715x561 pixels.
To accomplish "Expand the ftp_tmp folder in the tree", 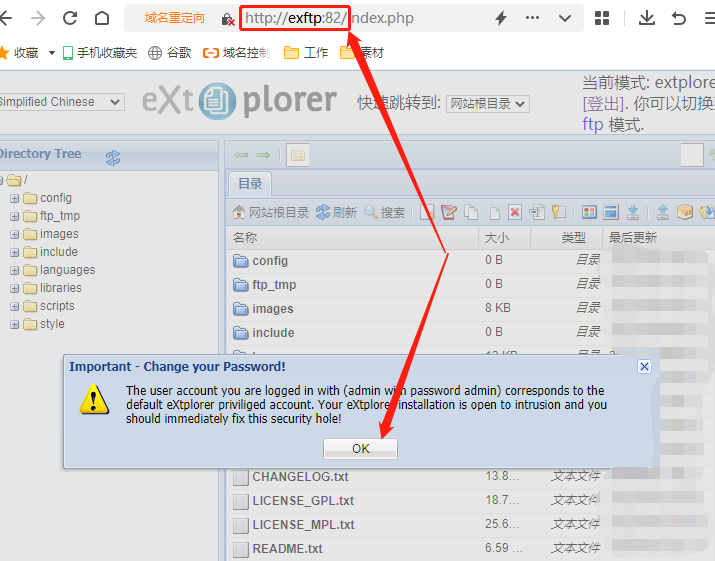I will 15,216.
